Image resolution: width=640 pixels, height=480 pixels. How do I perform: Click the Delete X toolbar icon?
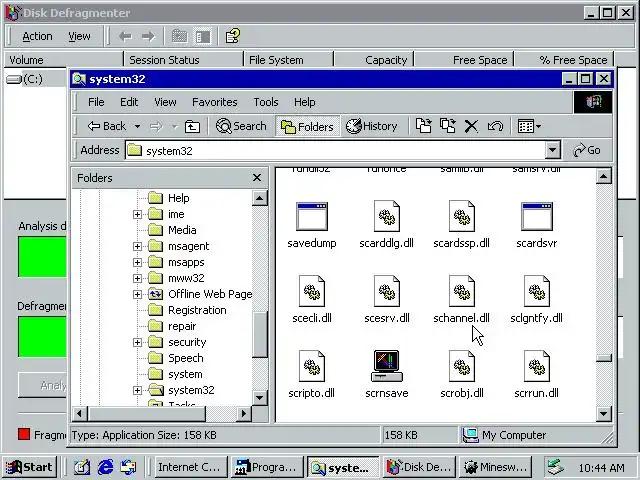(x=471, y=126)
